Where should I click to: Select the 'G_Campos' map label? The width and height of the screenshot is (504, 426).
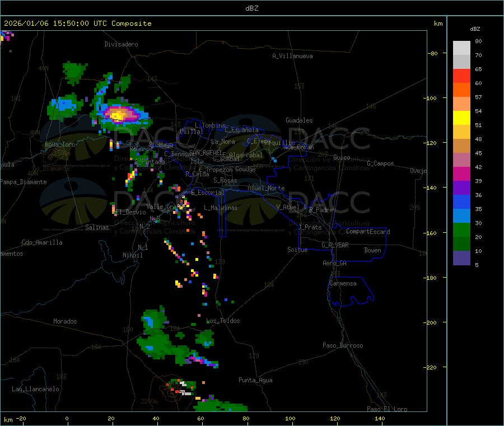tap(381, 163)
